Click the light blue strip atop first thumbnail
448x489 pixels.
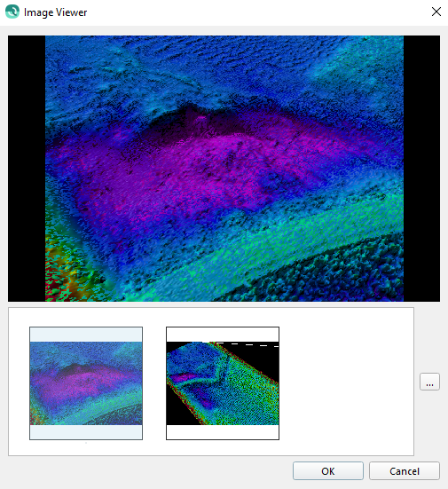(x=86, y=335)
